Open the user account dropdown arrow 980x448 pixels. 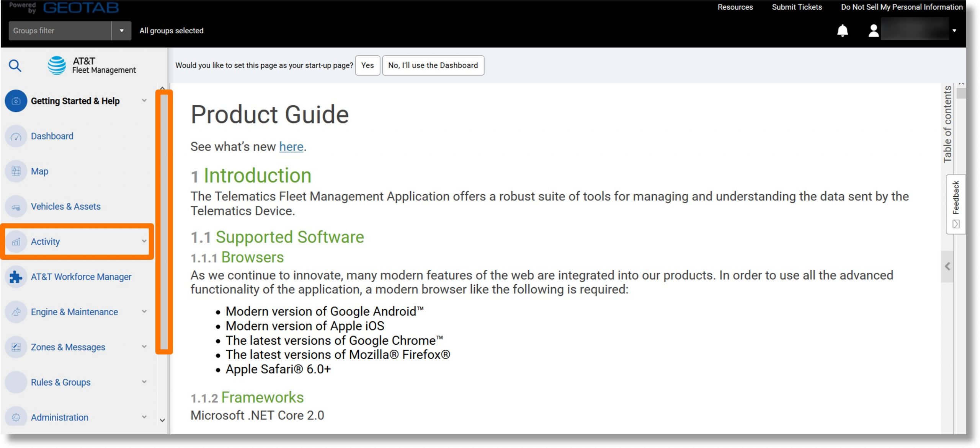coord(954,31)
